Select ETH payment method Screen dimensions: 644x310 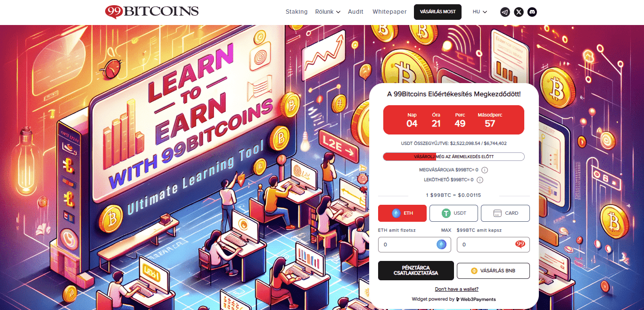click(x=402, y=213)
